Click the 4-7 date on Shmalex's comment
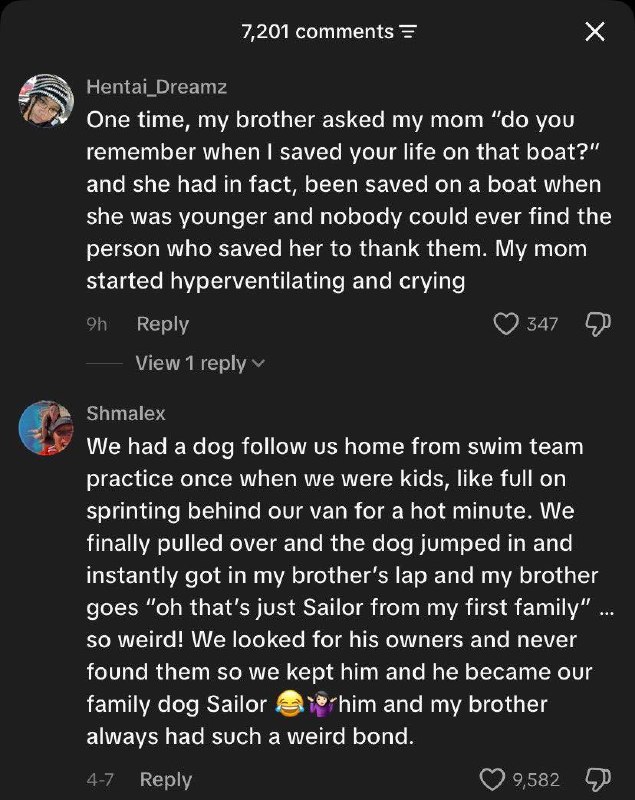Viewport: 635px width, 800px height. point(97,779)
